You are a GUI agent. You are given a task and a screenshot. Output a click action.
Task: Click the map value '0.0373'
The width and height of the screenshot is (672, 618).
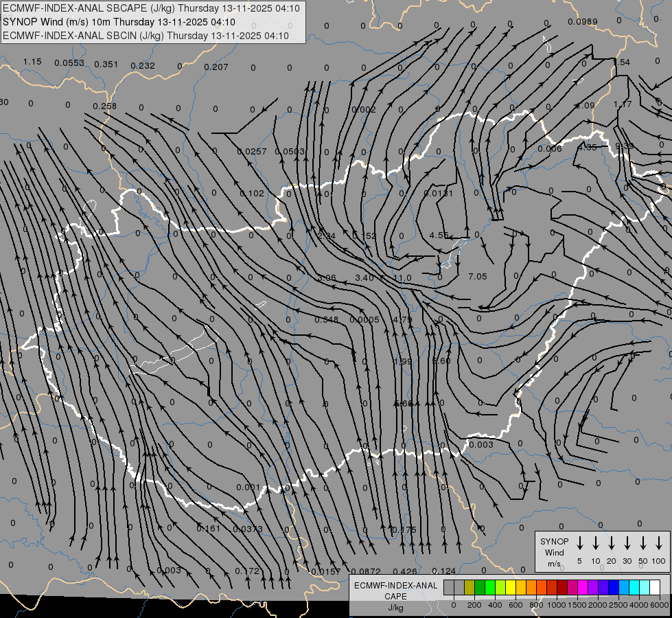[247, 529]
